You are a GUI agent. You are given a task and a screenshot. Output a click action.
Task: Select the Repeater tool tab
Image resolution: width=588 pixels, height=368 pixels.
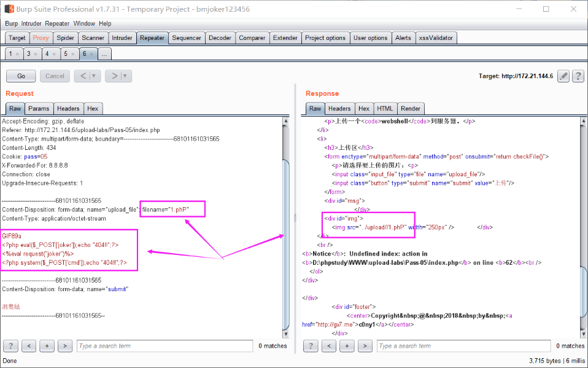tap(152, 38)
